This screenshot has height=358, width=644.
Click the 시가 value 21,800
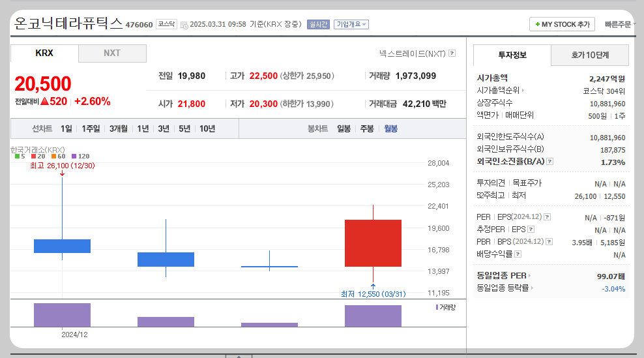coord(192,104)
